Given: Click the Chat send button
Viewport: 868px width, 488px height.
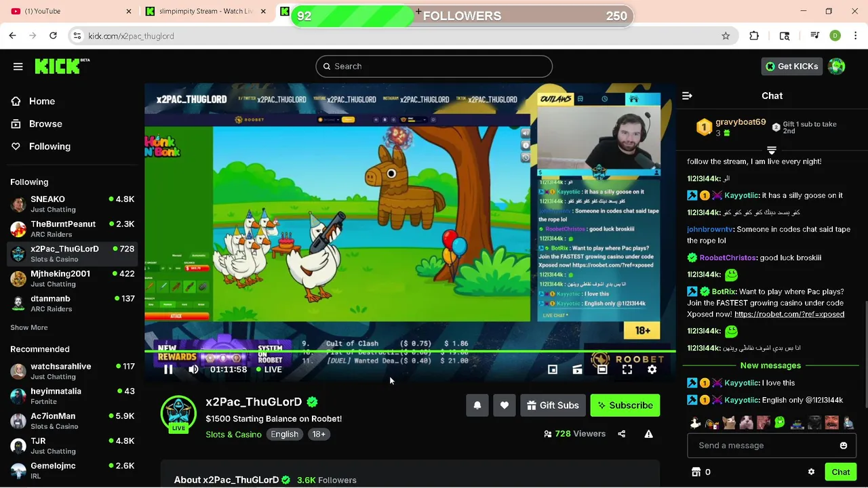Looking at the screenshot, I should (x=841, y=472).
